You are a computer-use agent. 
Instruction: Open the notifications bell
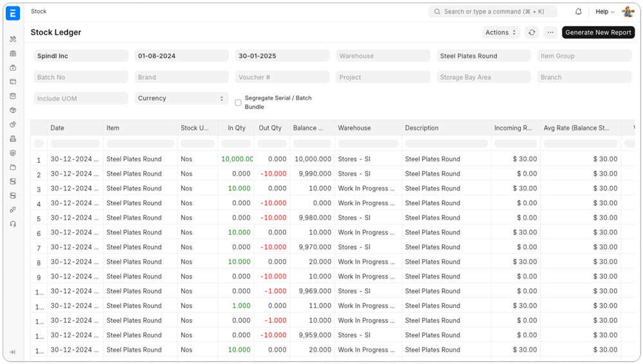click(578, 12)
